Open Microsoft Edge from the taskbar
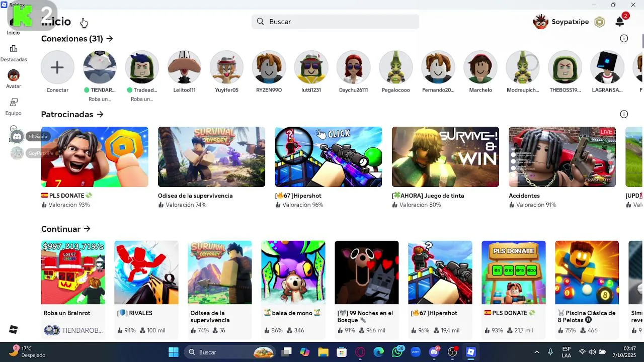Image resolution: width=644 pixels, height=362 pixels. click(x=379, y=352)
